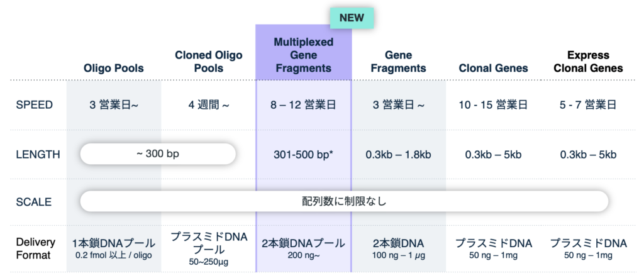Select the 2本鎖DNAプール delivery cell

click(304, 248)
